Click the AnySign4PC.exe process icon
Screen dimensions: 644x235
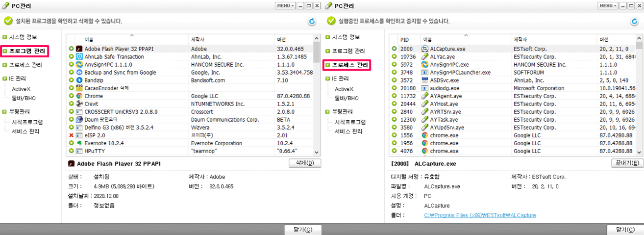[425, 64]
